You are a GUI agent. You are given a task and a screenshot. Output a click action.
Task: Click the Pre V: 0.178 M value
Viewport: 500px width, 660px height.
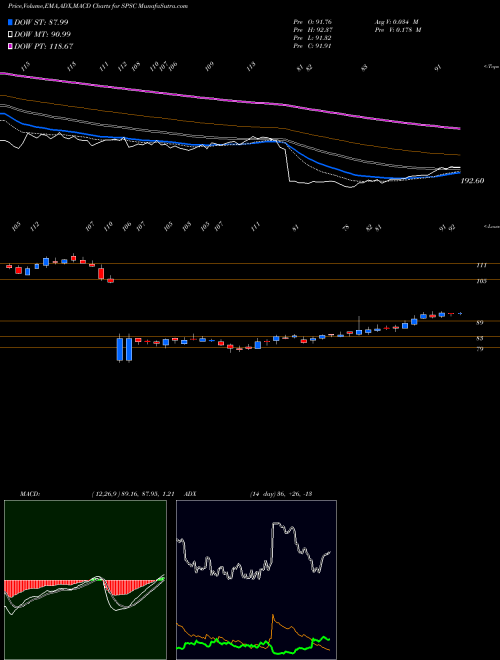tap(397, 30)
